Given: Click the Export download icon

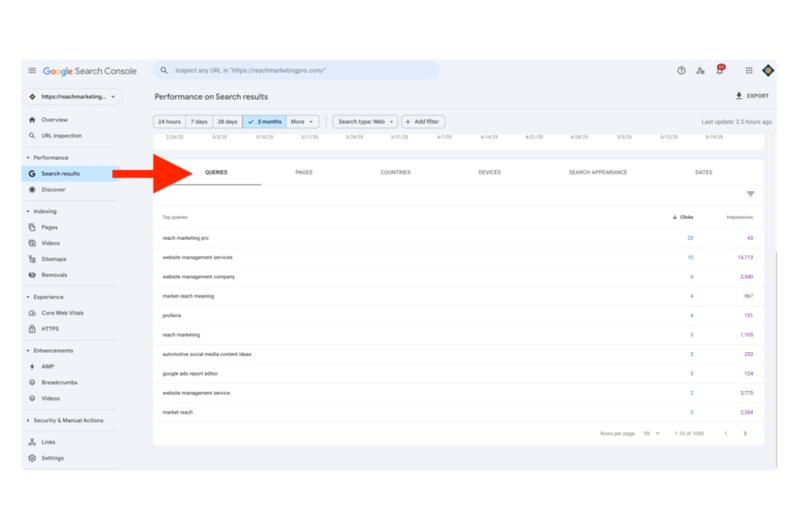Looking at the screenshot, I should click(739, 96).
